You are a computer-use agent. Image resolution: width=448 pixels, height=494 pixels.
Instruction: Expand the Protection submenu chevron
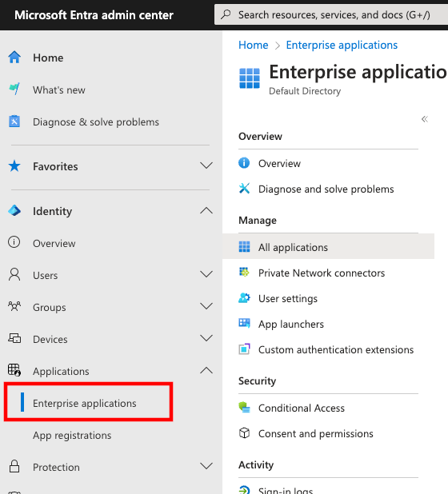[x=206, y=466]
